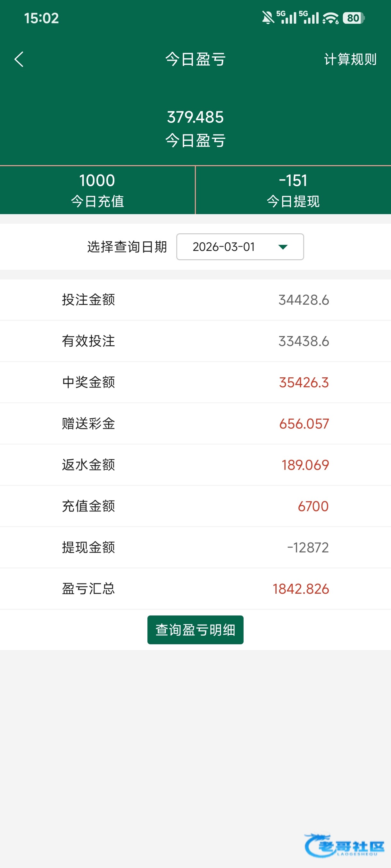Tap the 379.485 今日盈亏 total
The height and width of the screenshot is (868, 391).
(x=195, y=128)
